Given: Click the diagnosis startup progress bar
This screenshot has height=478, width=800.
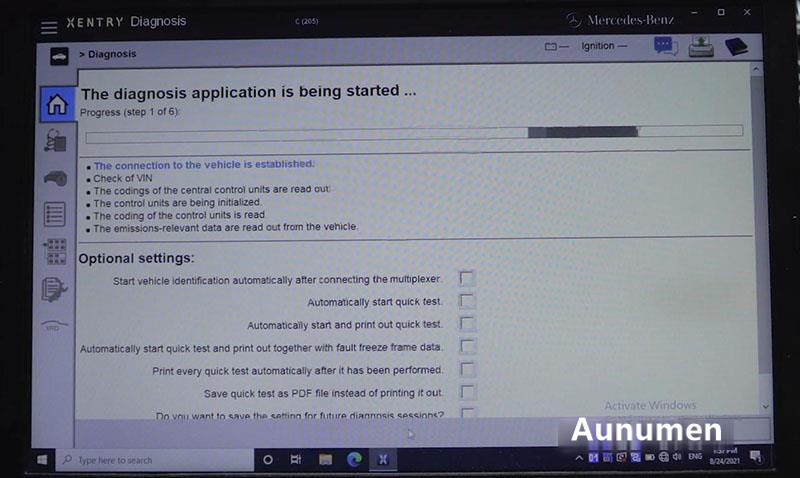Looking at the screenshot, I should point(414,134).
